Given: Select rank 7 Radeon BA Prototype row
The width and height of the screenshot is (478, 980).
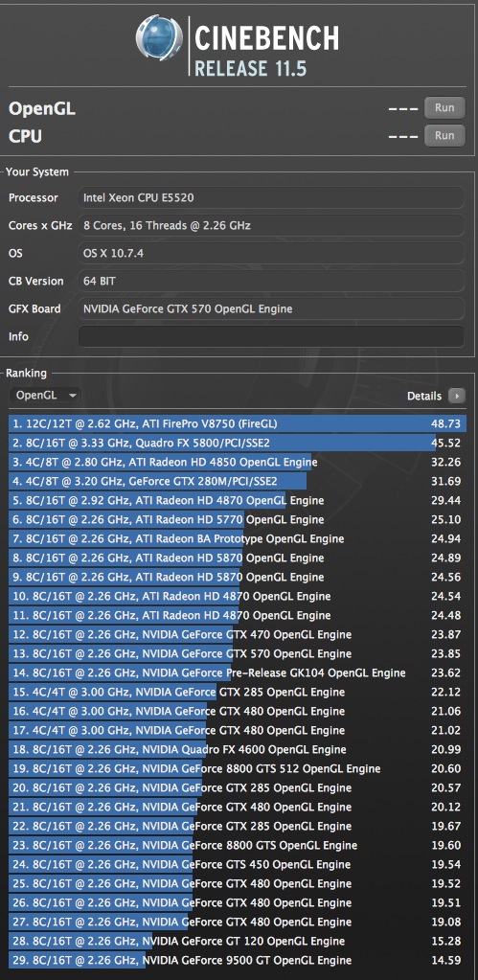Looking at the screenshot, I should pos(238,538).
